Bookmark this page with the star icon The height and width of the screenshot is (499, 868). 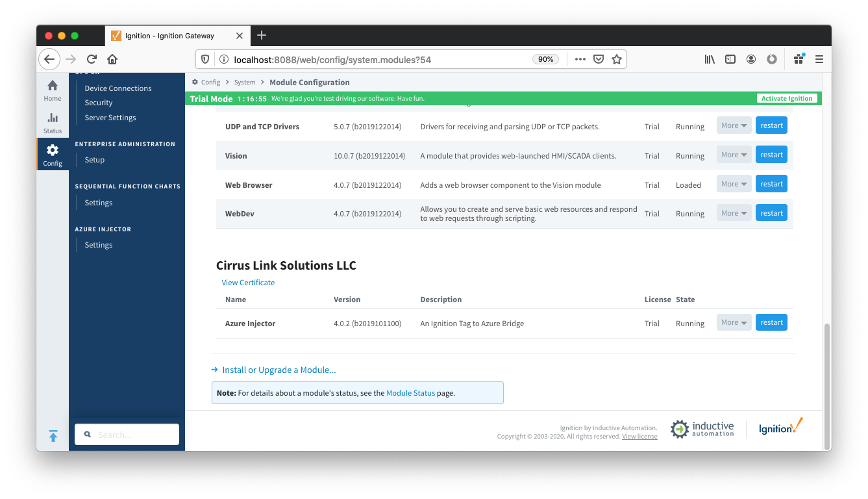(x=617, y=59)
